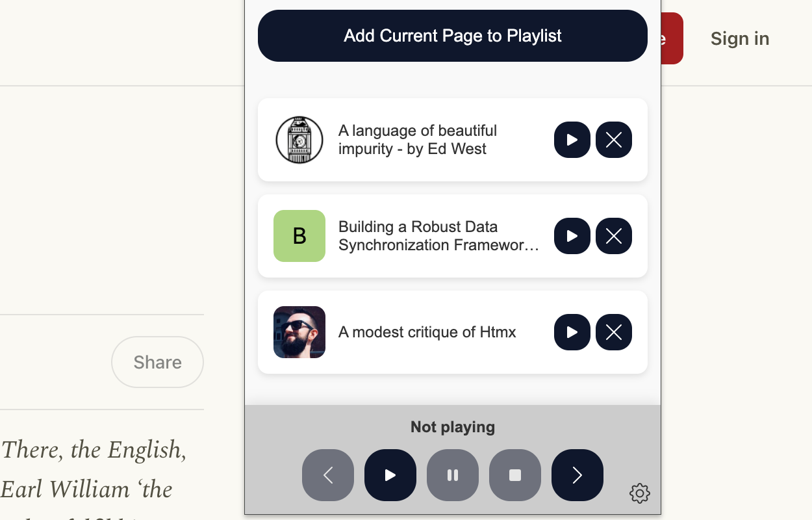
Task: Click the 'Not playing' status area
Action: coord(453,427)
